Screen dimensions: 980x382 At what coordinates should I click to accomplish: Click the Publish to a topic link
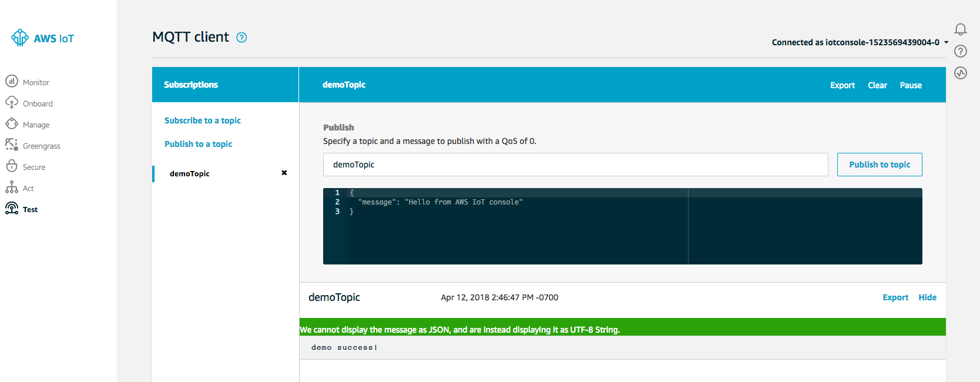198,144
